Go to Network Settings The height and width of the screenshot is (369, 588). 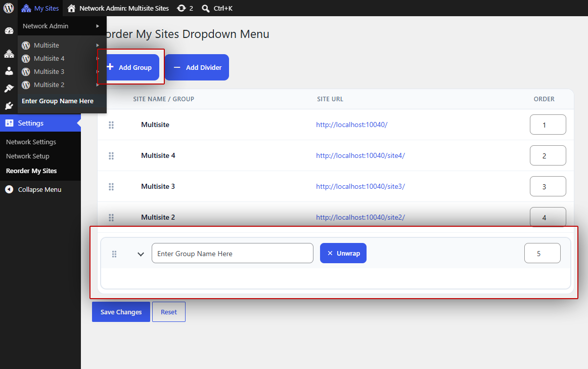coord(31,142)
